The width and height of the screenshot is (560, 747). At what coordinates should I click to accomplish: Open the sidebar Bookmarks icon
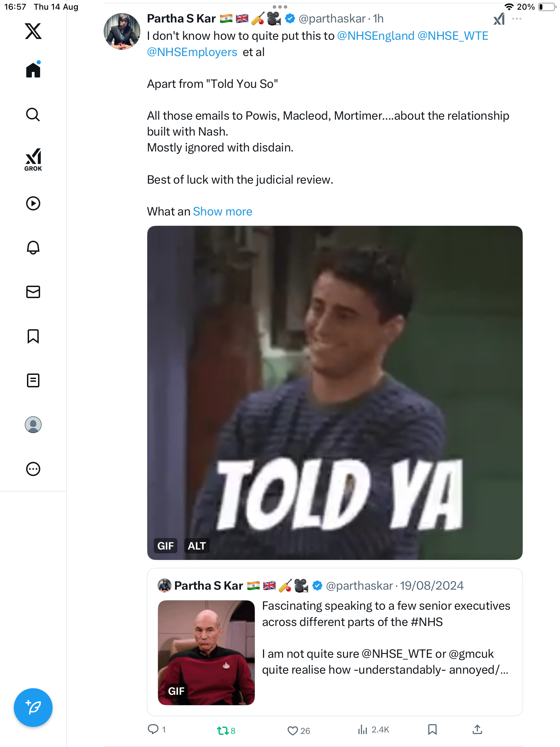(33, 336)
